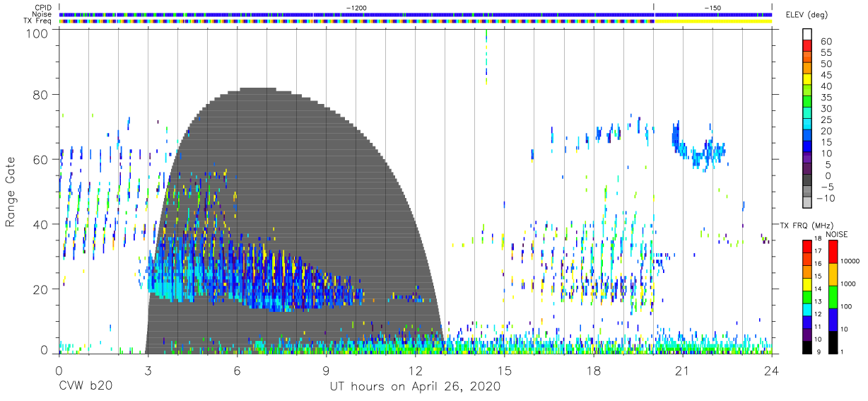Click the x-axis tick label '9'
Screen dimensions: 868x401
(x=326, y=371)
